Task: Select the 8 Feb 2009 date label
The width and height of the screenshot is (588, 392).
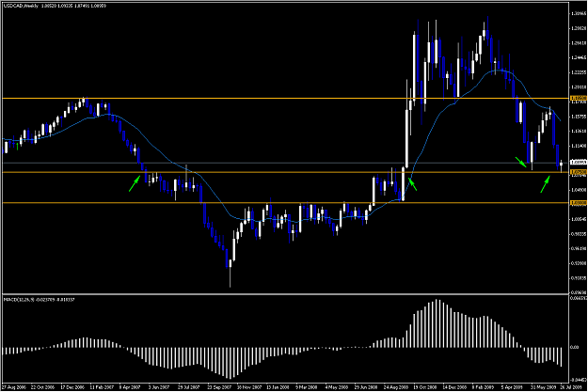Action: [x=484, y=386]
